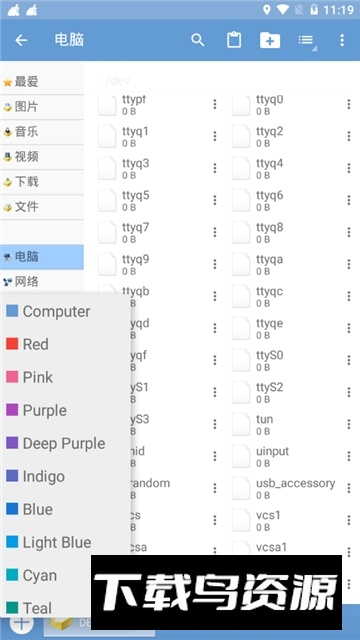Choose the Pink theme color

tap(66, 377)
